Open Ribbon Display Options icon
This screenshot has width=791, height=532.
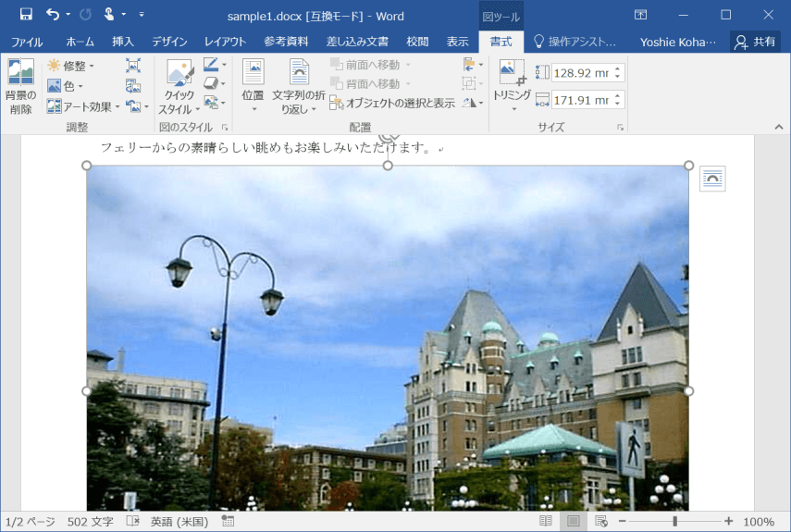641,15
